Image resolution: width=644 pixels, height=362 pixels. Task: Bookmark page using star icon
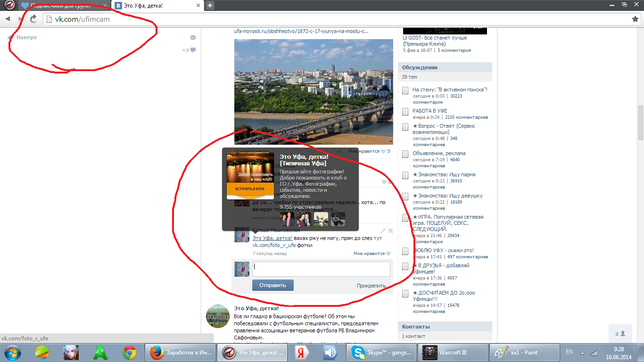tap(635, 19)
